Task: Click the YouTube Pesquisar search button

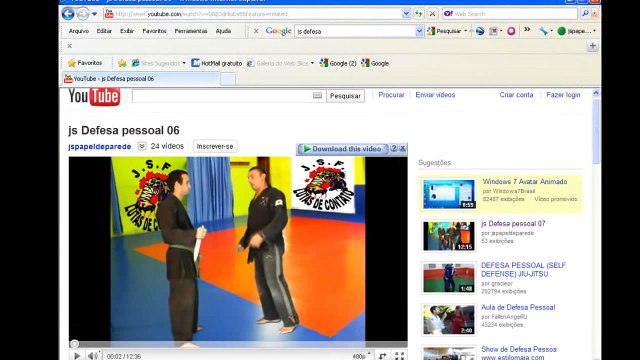Action: tap(345, 96)
